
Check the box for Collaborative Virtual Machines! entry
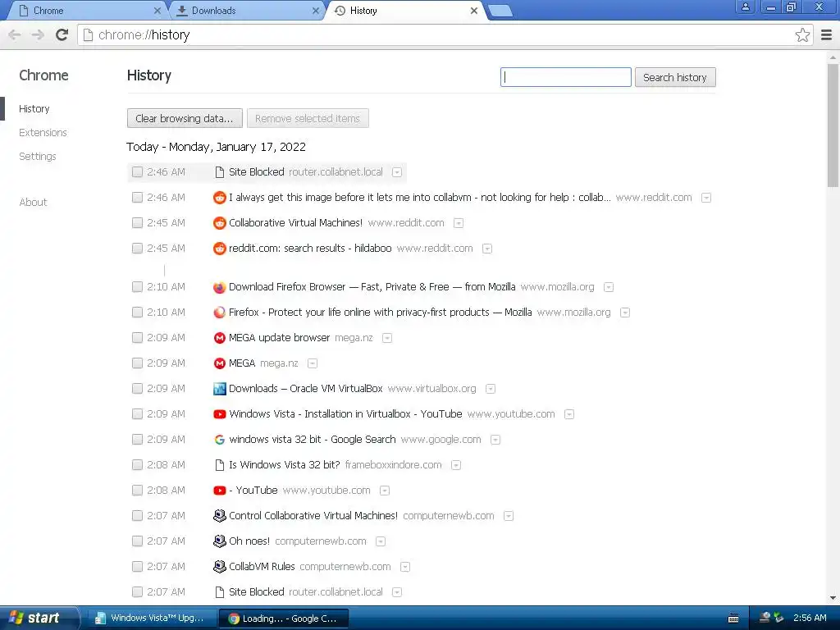[x=137, y=223]
